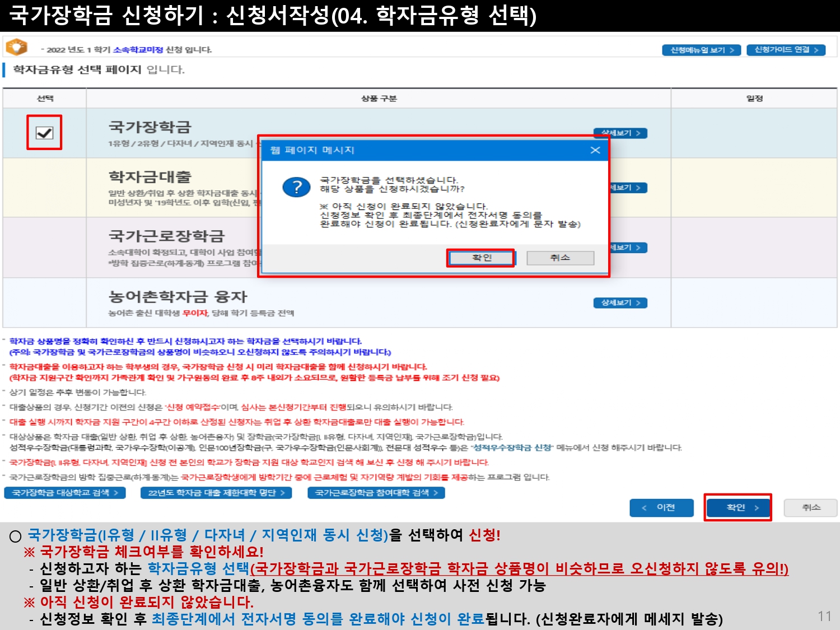Click 상세보기 for 농어촌학자금 융자 row
This screenshot has height=630, width=840.
[620, 303]
